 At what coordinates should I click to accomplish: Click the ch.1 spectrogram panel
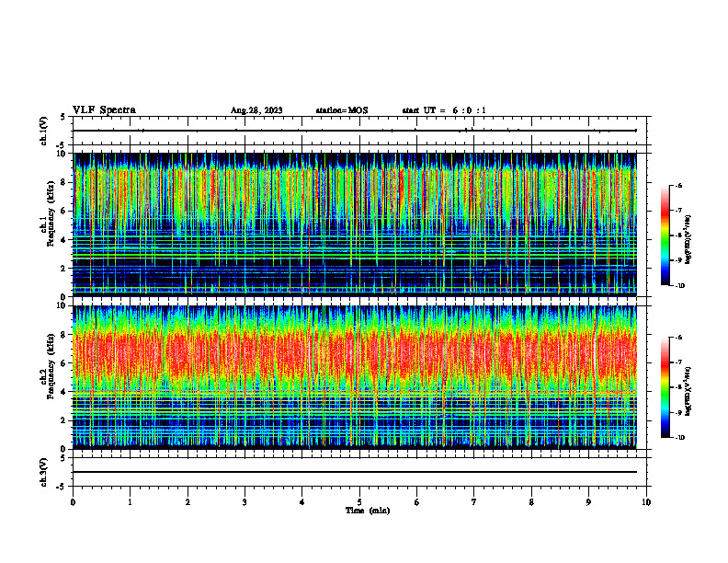click(354, 224)
